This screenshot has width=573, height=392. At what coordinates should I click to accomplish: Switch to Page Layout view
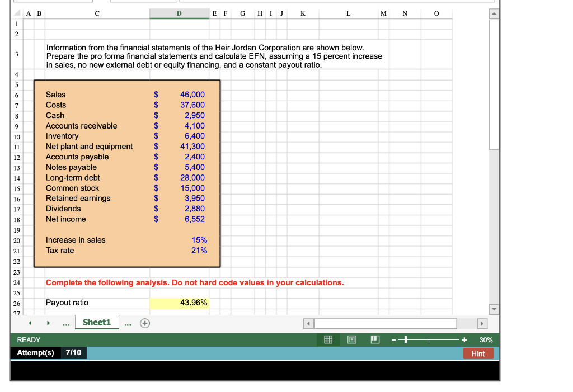(x=351, y=339)
